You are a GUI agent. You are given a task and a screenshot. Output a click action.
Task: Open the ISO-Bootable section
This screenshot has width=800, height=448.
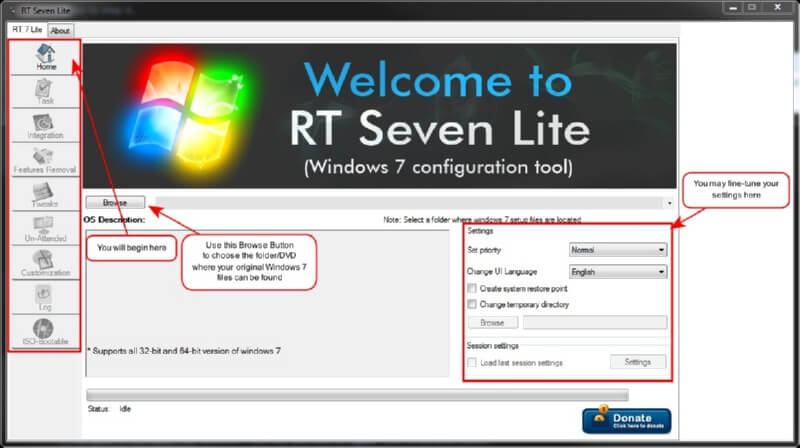(x=45, y=332)
